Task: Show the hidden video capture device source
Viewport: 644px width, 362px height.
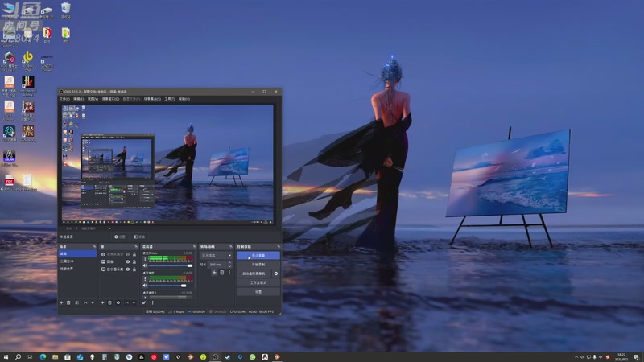Action: 128,254
